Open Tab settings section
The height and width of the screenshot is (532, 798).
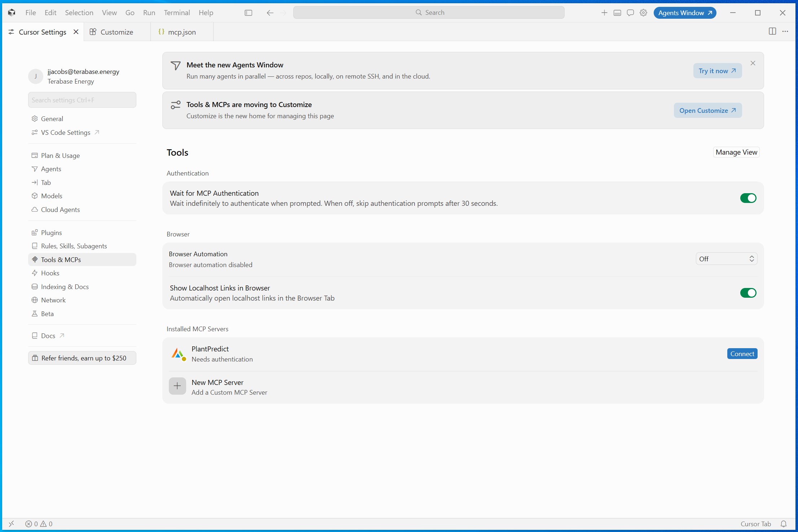pyautogui.click(x=82, y=182)
